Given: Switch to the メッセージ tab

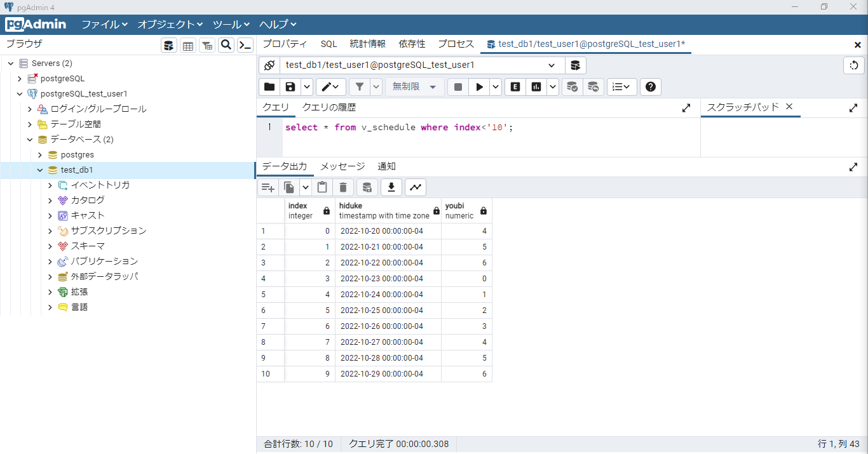Looking at the screenshot, I should (x=342, y=166).
